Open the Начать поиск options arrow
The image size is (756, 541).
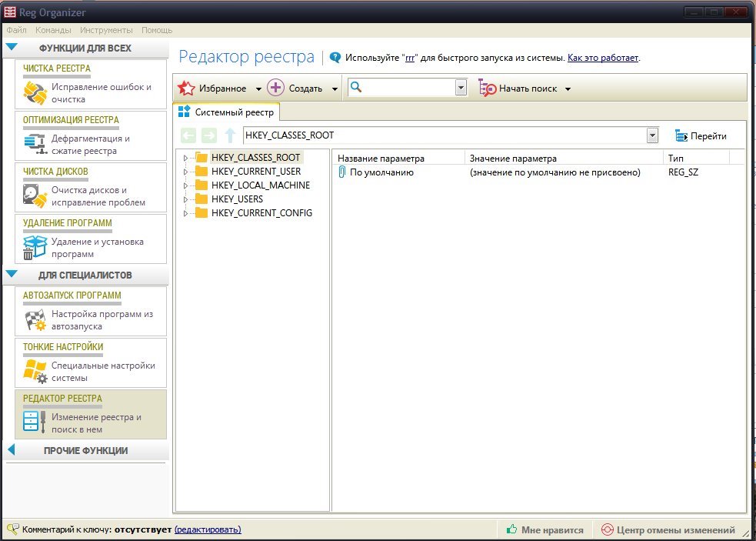click(x=568, y=88)
